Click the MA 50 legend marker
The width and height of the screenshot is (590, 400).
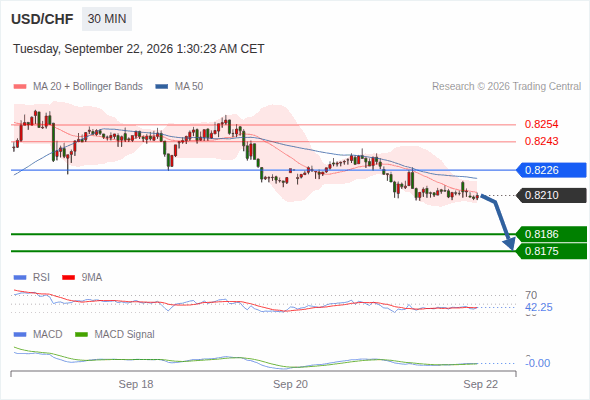162,87
